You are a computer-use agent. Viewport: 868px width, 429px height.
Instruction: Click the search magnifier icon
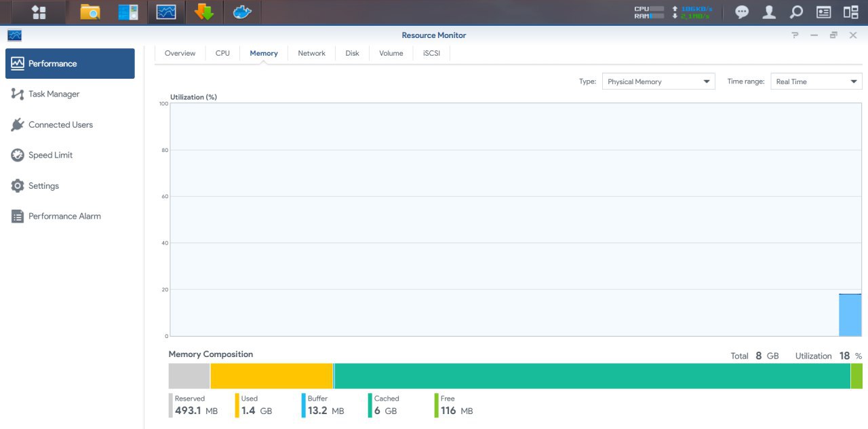pos(796,12)
